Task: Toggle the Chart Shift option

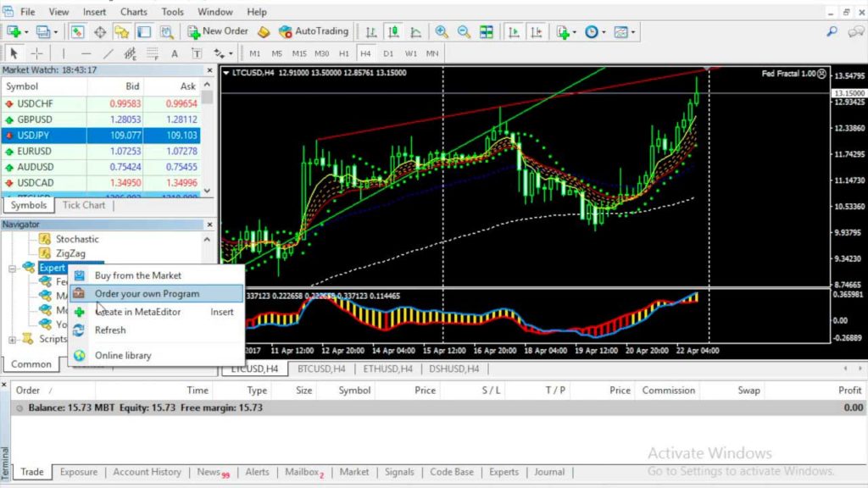Action: (536, 31)
